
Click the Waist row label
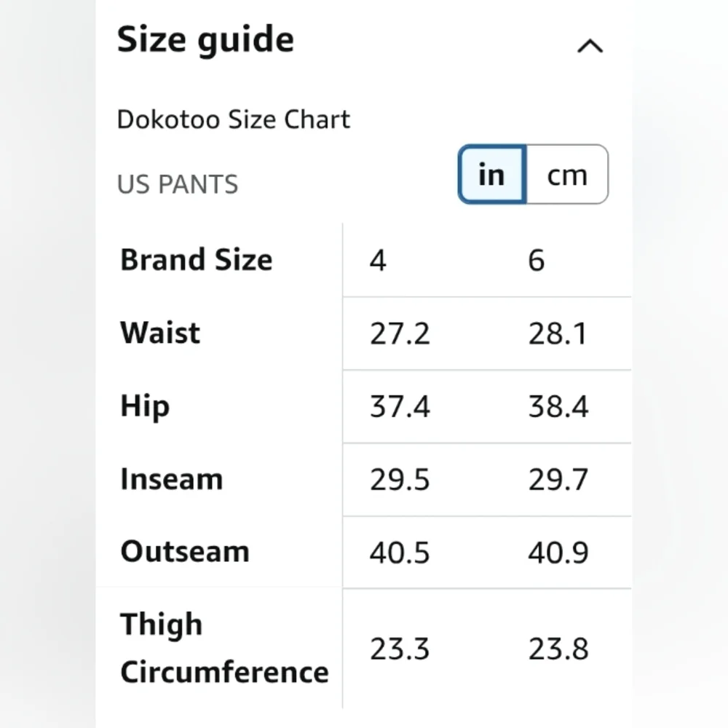159,333
